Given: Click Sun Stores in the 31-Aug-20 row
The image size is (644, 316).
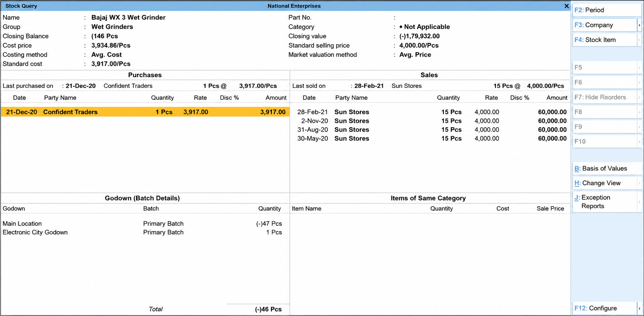Looking at the screenshot, I should click(352, 130).
